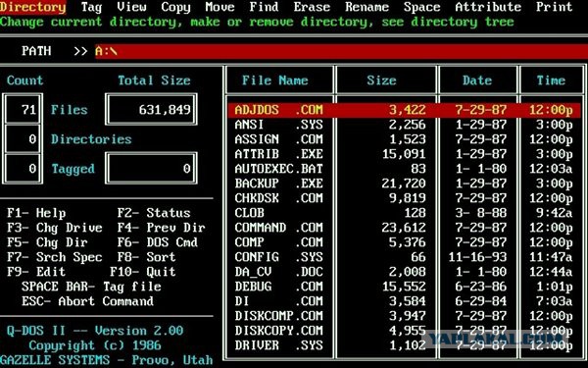Click F1- Help shortcut label
Image resolution: width=588 pixels, height=368 pixels.
tap(36, 213)
